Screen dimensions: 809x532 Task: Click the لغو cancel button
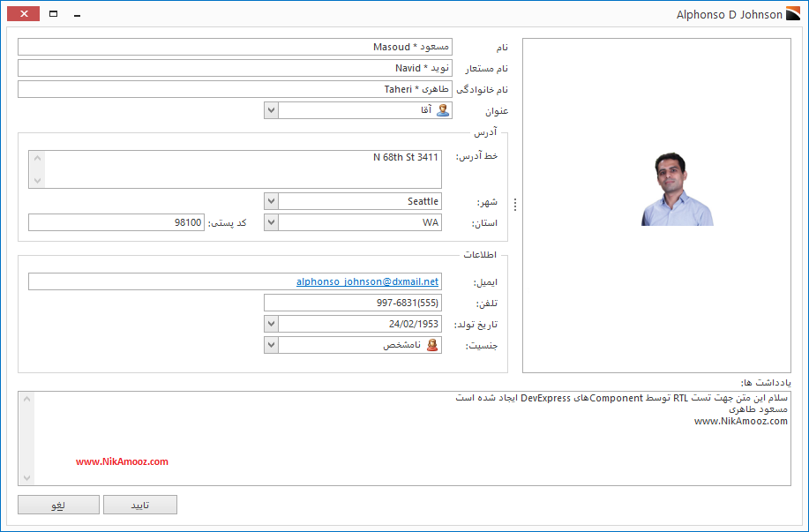[x=58, y=505]
